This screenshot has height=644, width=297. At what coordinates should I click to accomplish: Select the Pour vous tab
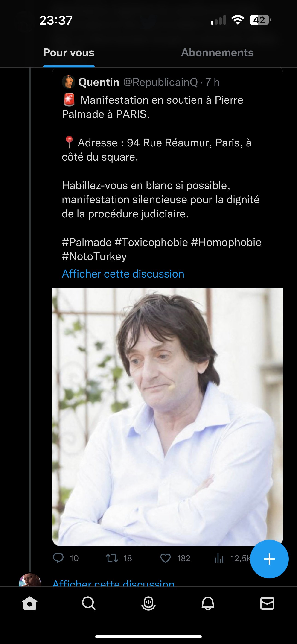pos(69,53)
